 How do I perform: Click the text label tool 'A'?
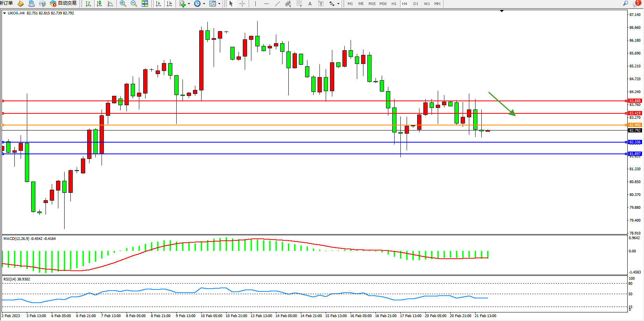pos(310,4)
